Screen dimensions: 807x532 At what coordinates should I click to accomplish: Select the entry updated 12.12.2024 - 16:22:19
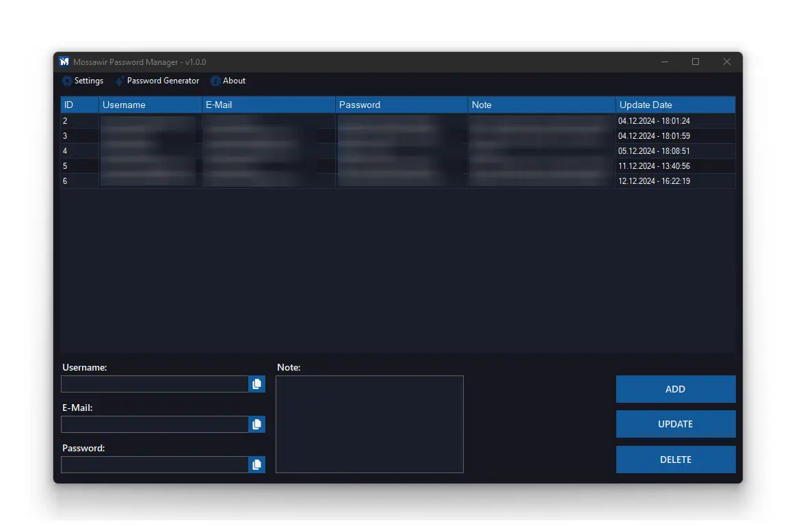pyautogui.click(x=654, y=181)
